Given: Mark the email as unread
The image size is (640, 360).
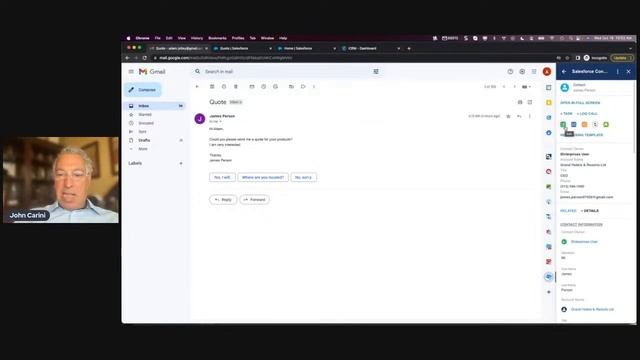Looking at the screenshot, I should 252,87.
